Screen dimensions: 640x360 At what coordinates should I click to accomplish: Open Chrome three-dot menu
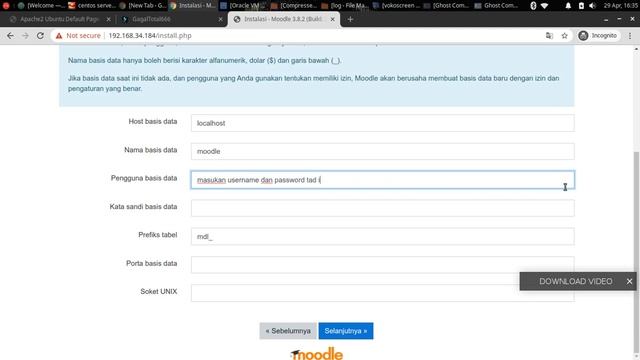630,36
